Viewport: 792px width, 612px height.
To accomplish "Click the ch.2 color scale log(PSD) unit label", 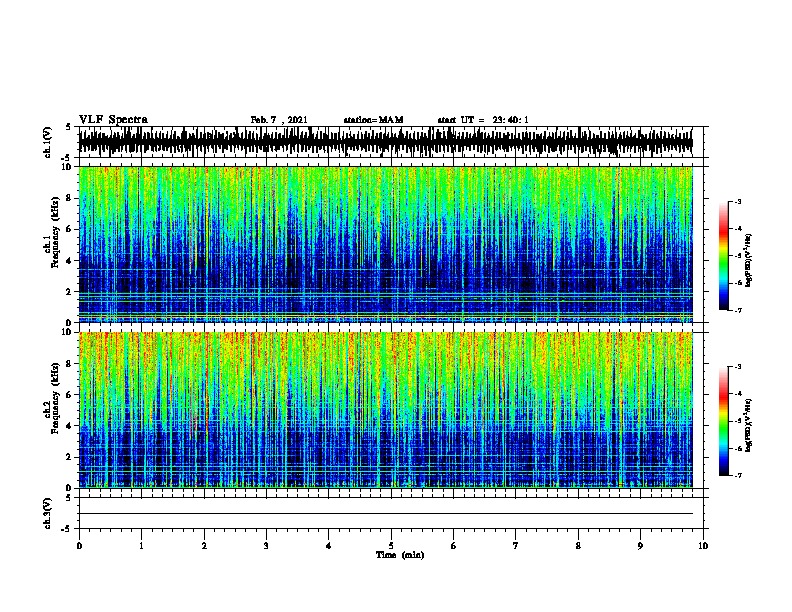I will click(x=749, y=425).
